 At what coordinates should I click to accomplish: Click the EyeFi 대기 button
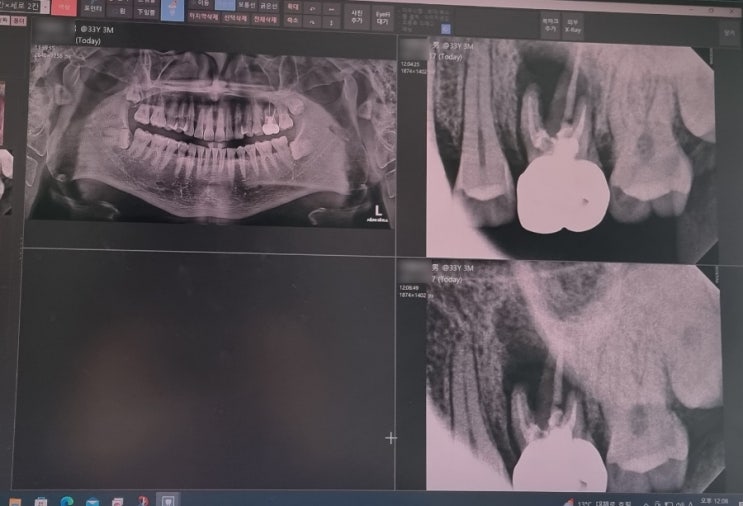(x=382, y=18)
